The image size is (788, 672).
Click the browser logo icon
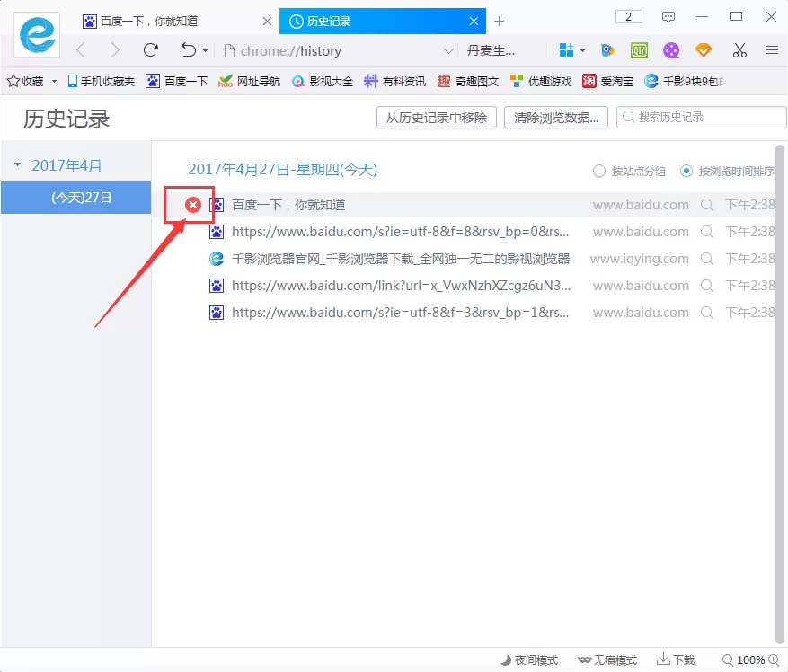(x=37, y=35)
